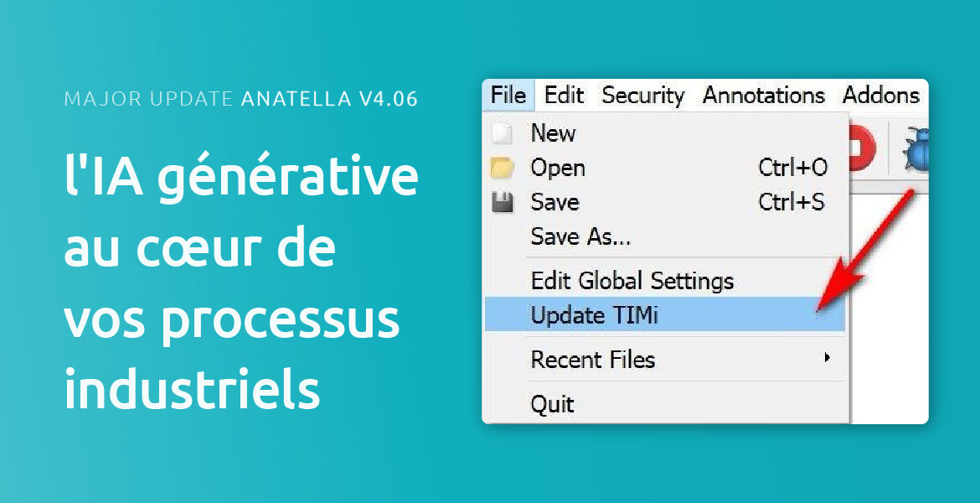The height and width of the screenshot is (503, 980).
Task: Select Open with Ctrl+O shortcut
Action: [x=558, y=169]
